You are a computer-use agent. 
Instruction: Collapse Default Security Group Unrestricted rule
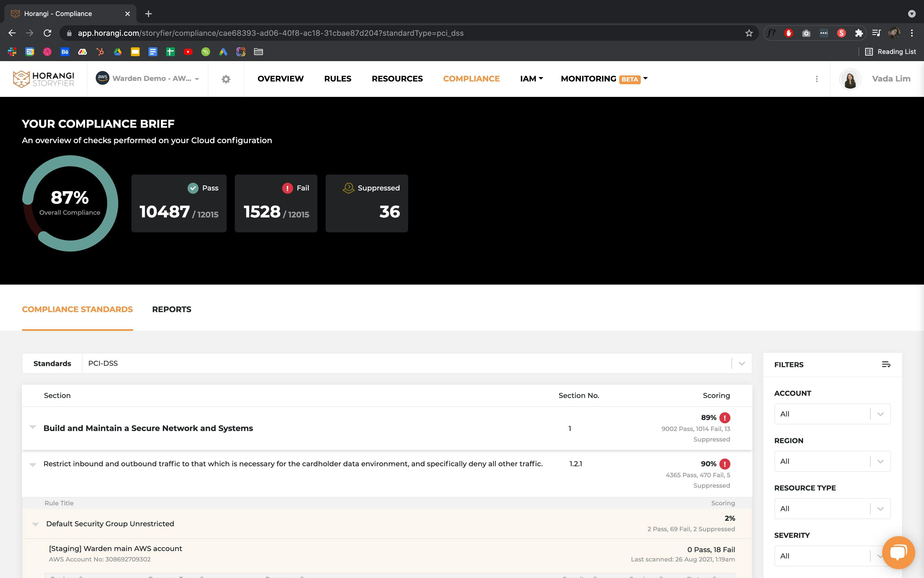tap(35, 524)
